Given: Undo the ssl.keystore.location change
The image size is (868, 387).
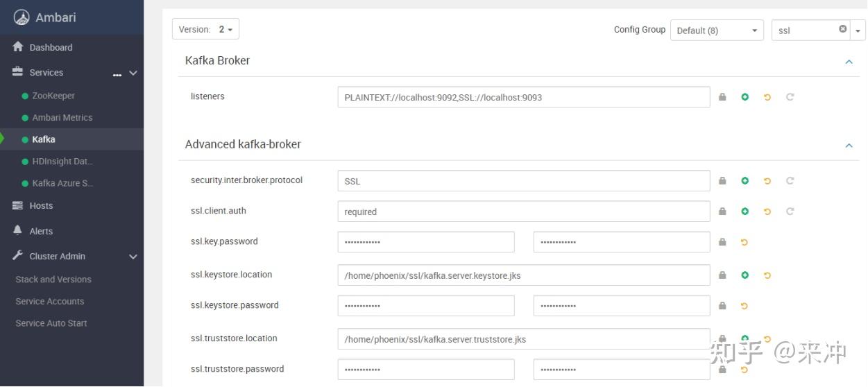Looking at the screenshot, I should pos(767,275).
